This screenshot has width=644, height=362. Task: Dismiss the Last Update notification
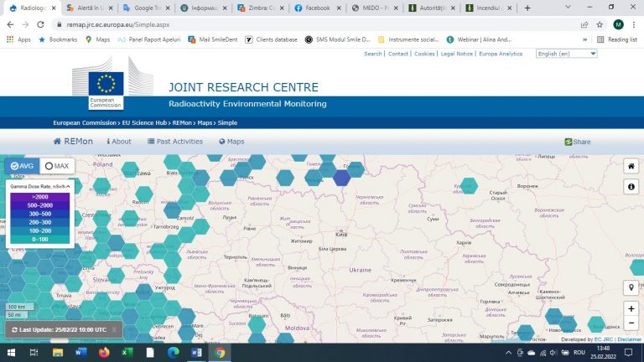pos(114,329)
